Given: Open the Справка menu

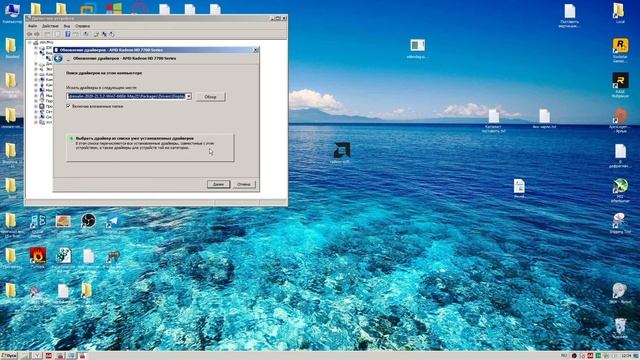Looking at the screenshot, I should 82,26.
